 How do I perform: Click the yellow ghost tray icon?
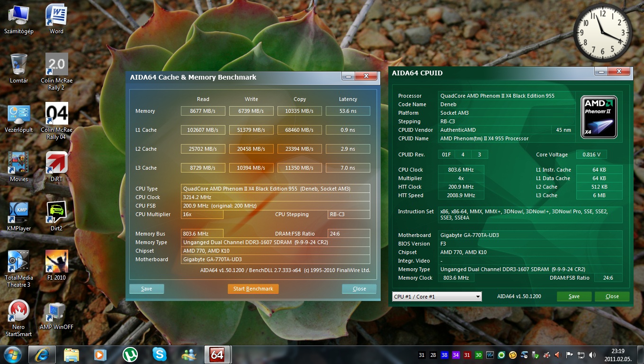(513, 355)
